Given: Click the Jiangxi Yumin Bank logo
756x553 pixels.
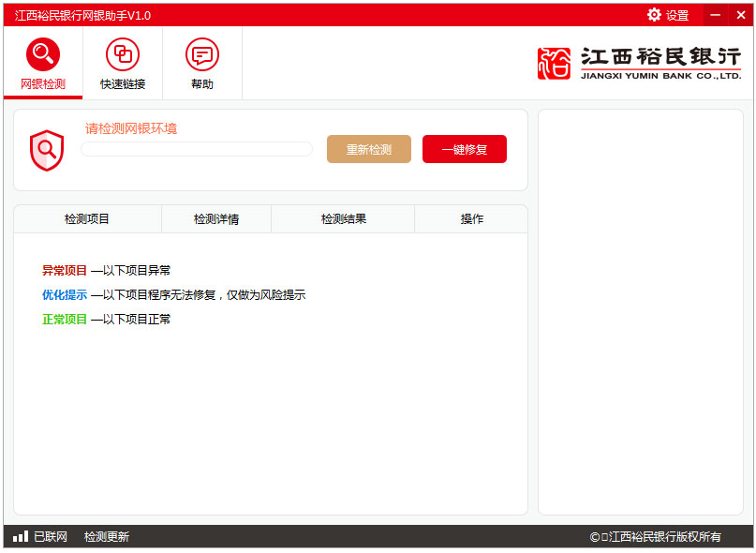Looking at the screenshot, I should 639,63.
